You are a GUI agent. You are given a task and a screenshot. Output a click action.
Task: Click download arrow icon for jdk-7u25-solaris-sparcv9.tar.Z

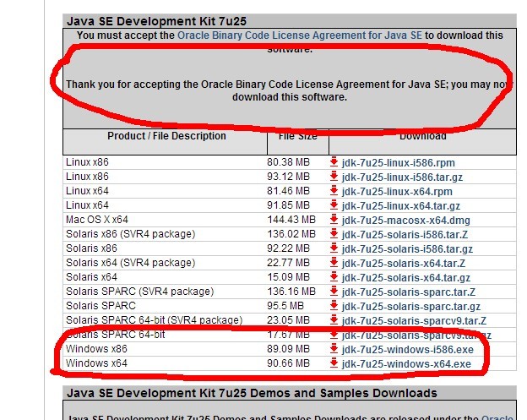click(x=334, y=319)
